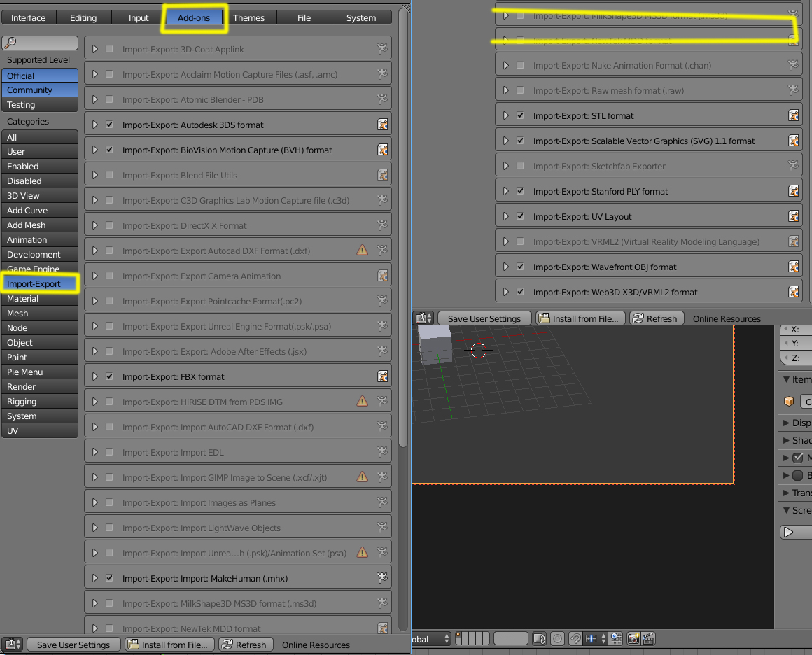This screenshot has width=812, height=655.
Task: Click the proportional editing circle icon
Action: tap(557, 639)
